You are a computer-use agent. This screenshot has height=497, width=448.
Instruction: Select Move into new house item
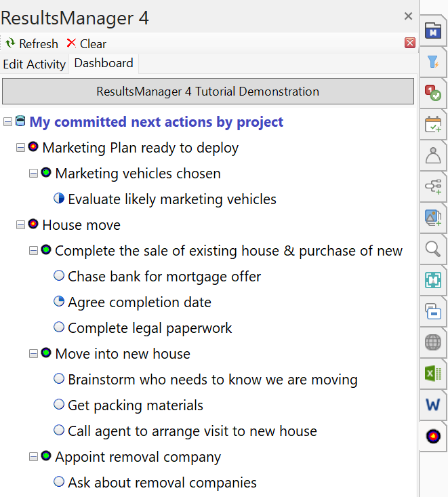(123, 354)
